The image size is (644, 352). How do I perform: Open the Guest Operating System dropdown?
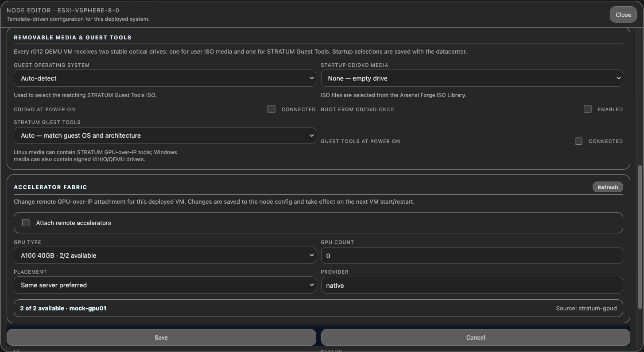165,78
